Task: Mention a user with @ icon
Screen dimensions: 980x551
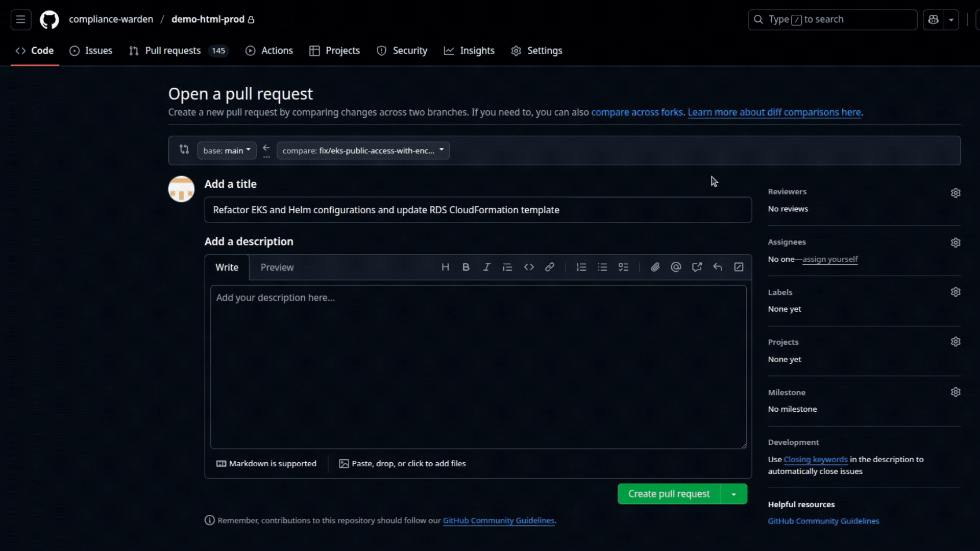Action: pyautogui.click(x=676, y=267)
